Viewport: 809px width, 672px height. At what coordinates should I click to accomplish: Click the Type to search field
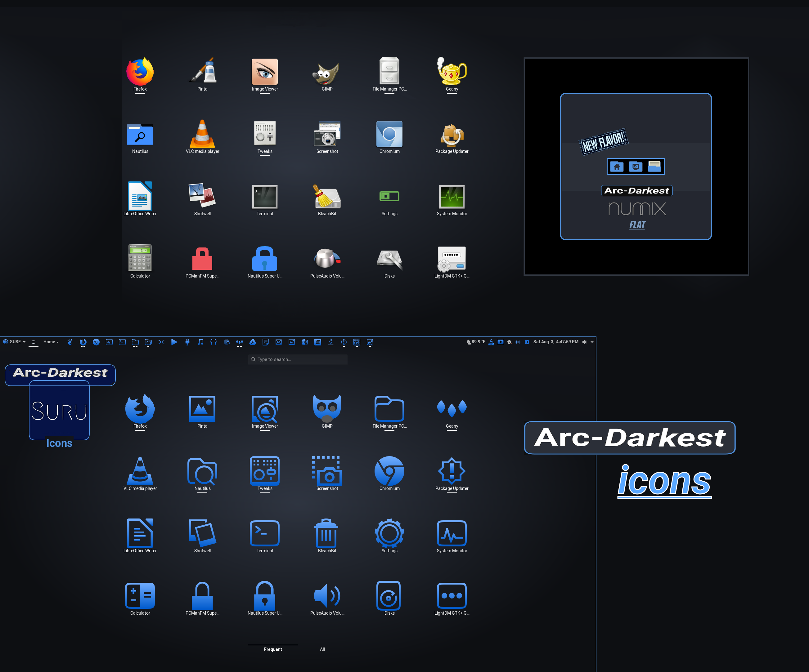[x=298, y=359]
